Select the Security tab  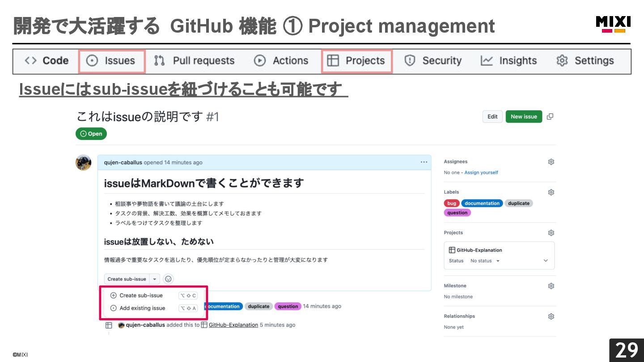pos(433,61)
